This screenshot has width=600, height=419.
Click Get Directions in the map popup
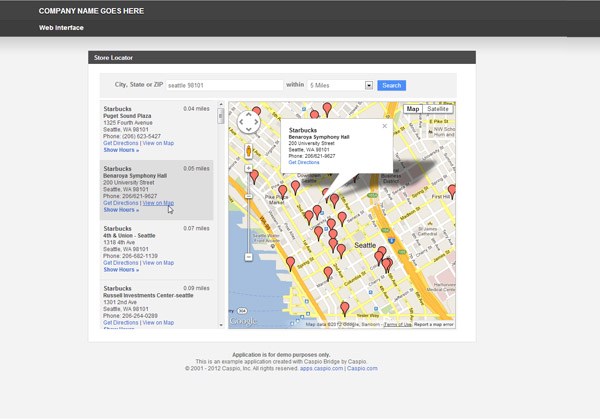pos(304,162)
